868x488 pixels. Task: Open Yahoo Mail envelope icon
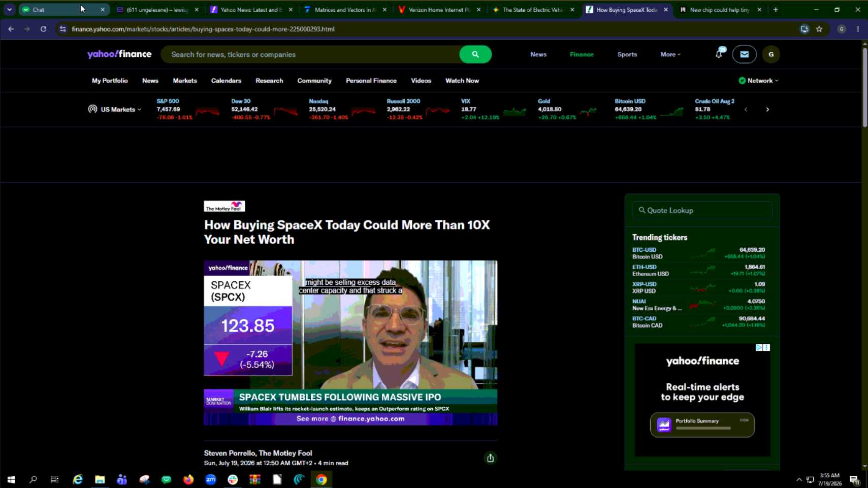pos(744,54)
